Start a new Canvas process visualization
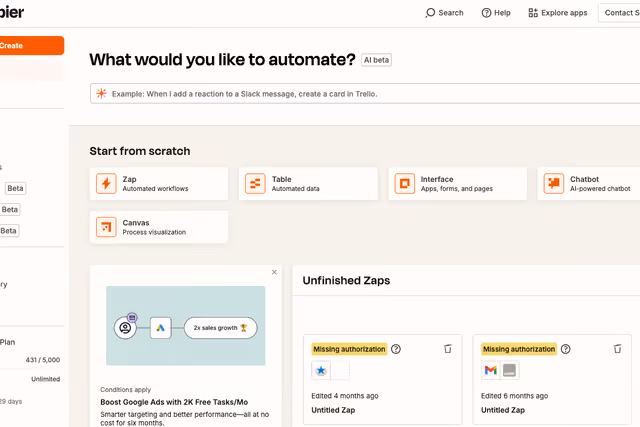Image resolution: width=640 pixels, height=427 pixels. pos(159,227)
